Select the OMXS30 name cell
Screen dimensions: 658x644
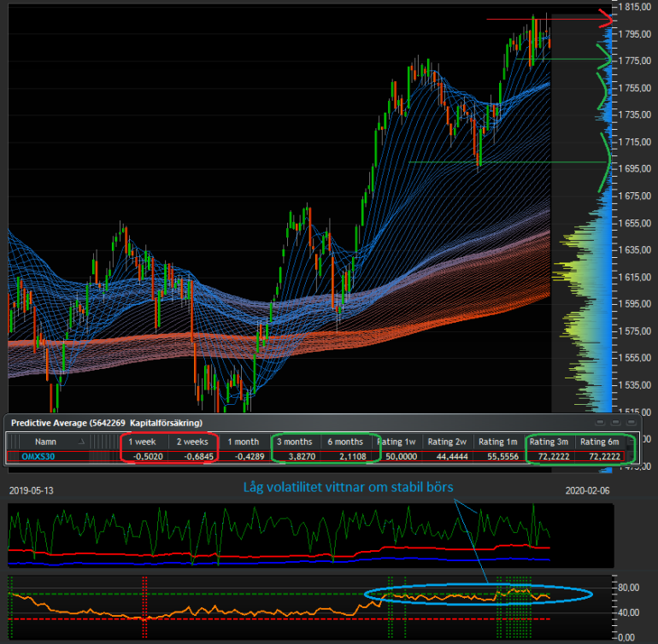[38, 456]
